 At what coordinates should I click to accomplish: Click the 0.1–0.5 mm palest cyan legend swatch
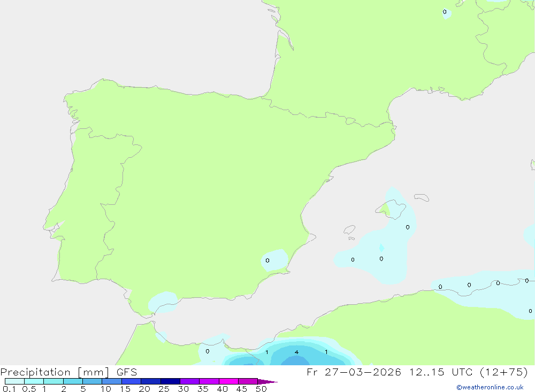point(14,381)
